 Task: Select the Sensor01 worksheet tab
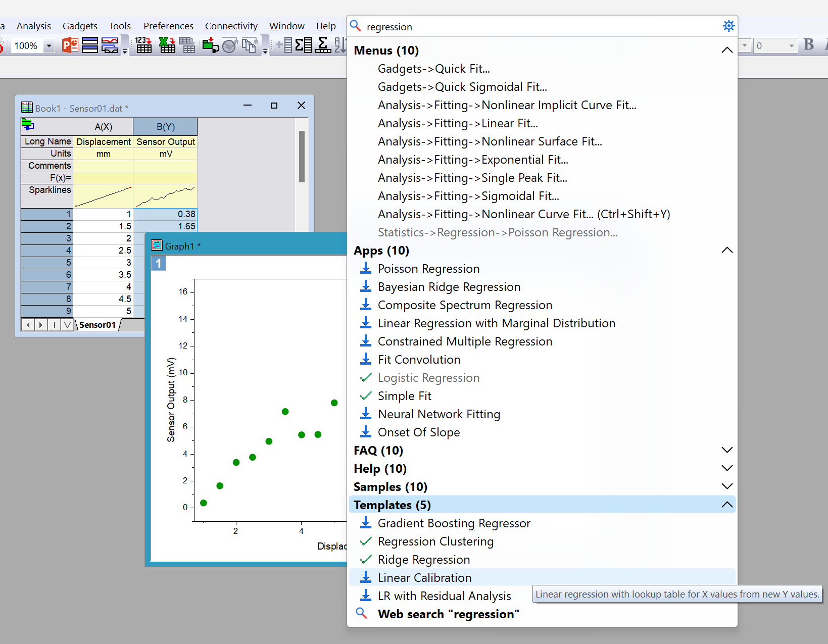[x=98, y=325]
